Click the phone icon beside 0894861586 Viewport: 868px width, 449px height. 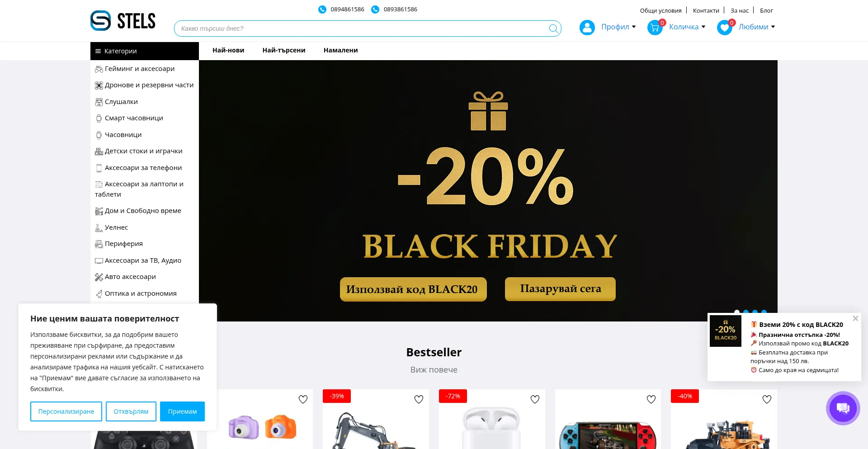click(322, 9)
